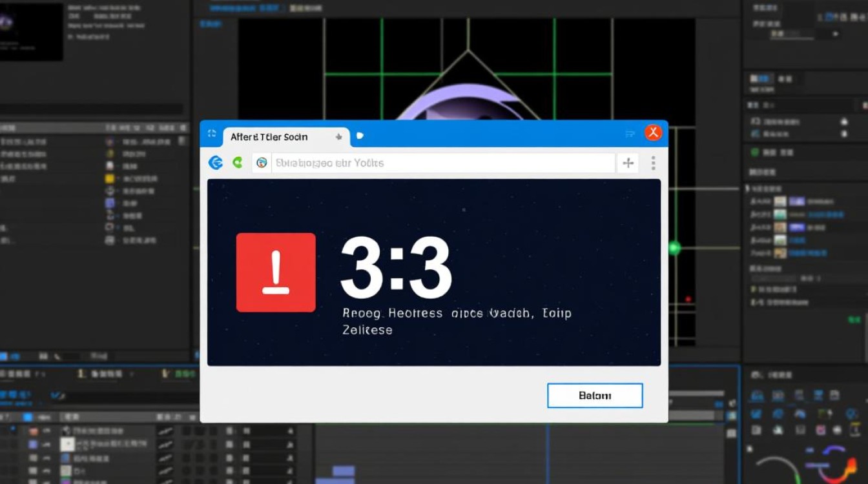Click the red exclamation warning icon
Viewport: 868px width, 484px height.
tap(276, 272)
